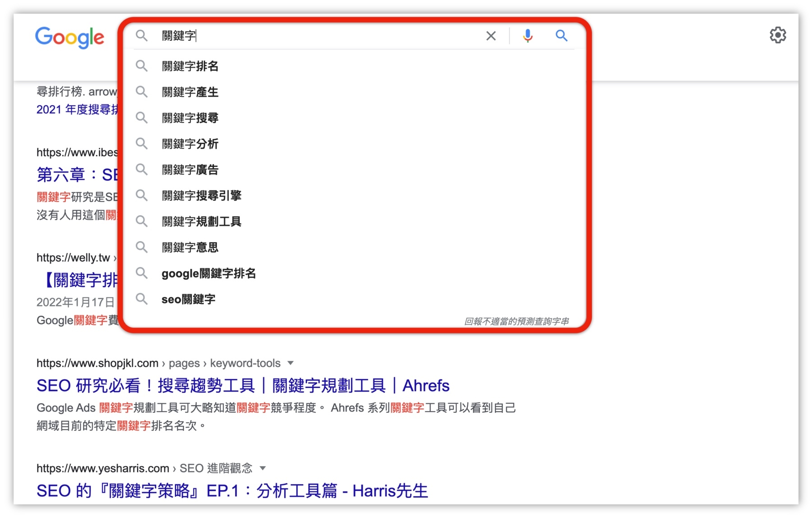This screenshot has width=812, height=518.
Task: Open settings via the gear icon
Action: (x=778, y=35)
